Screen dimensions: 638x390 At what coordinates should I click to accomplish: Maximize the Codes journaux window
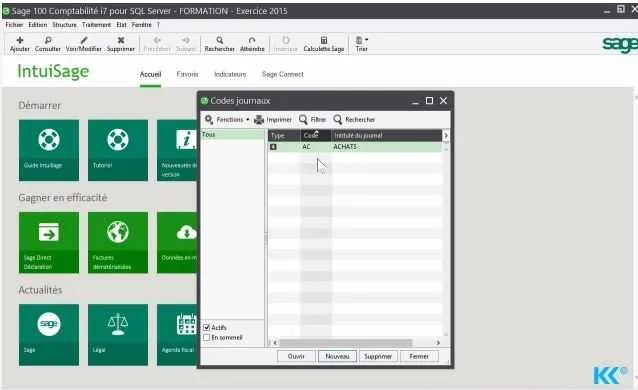pyautogui.click(x=429, y=101)
